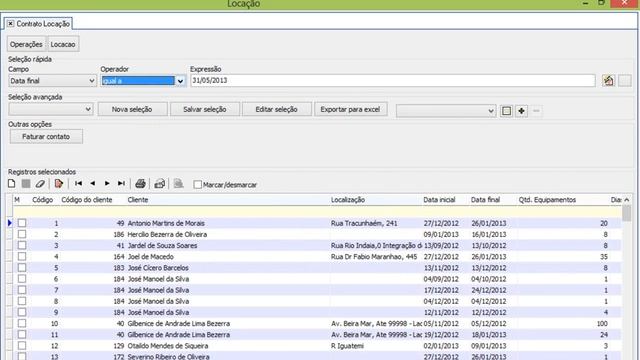This screenshot has width=640, height=360.
Task: Click Salvar seleção button
Action: [204, 109]
